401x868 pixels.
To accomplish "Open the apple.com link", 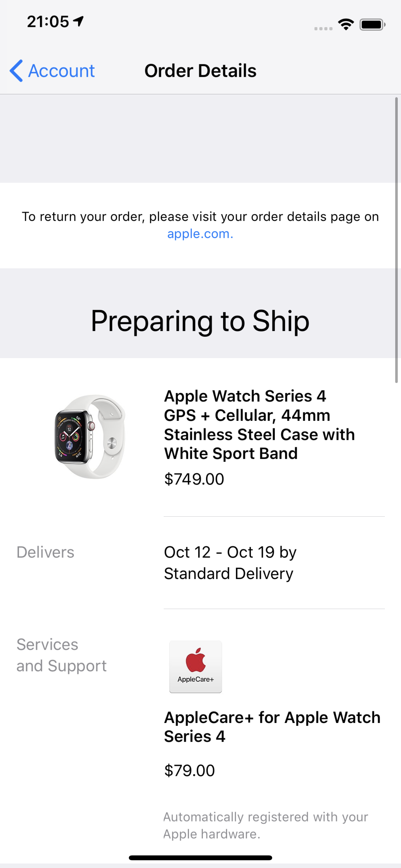I will point(200,233).
